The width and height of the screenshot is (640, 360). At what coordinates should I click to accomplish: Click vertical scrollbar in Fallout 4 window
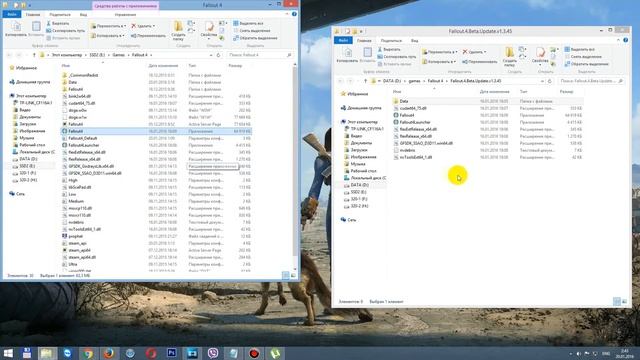[x=295, y=163]
